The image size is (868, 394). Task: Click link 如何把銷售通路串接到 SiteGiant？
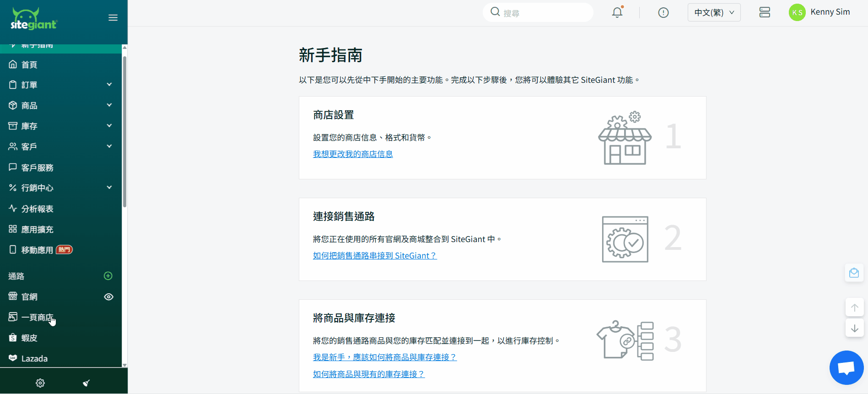pyautogui.click(x=375, y=256)
